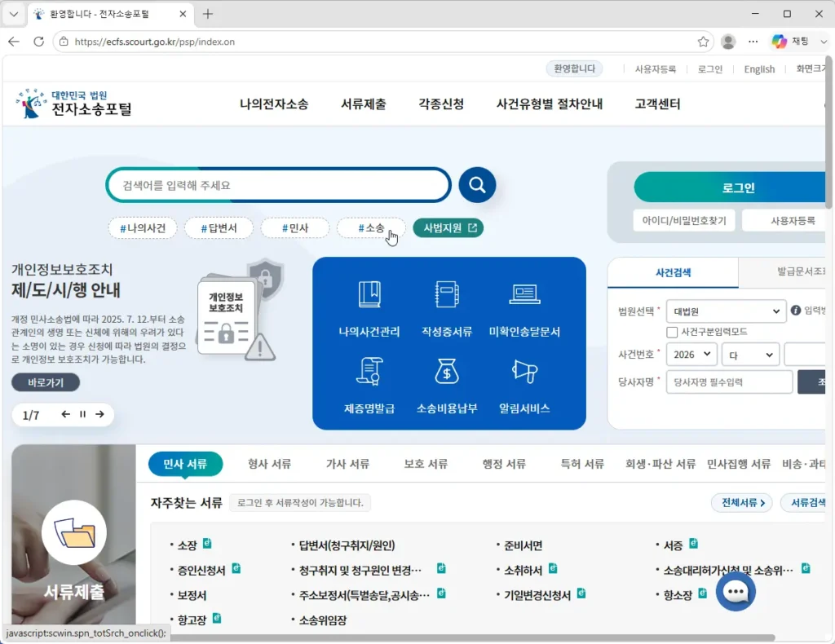The image size is (835, 644).
Task: Select 민사집행 서류 tab
Action: coord(739,464)
